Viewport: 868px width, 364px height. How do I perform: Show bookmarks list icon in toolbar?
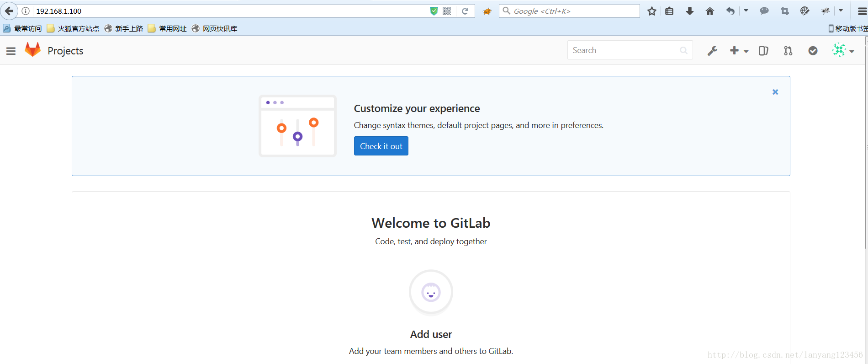(669, 11)
